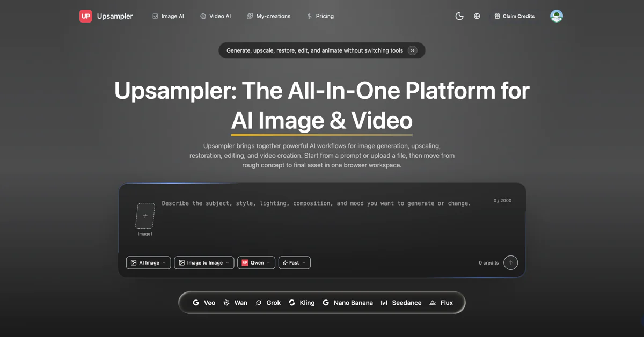Image resolution: width=644 pixels, height=337 pixels.
Task: Go to My-creations page
Action: pyautogui.click(x=268, y=16)
